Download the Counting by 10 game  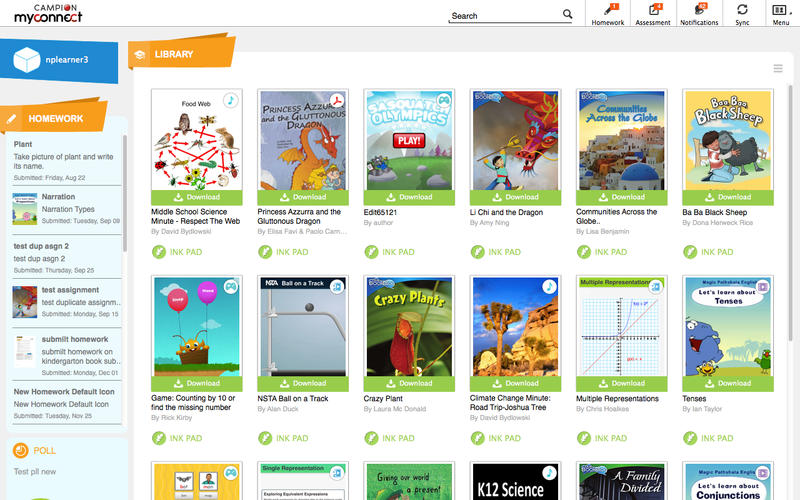[197, 383]
